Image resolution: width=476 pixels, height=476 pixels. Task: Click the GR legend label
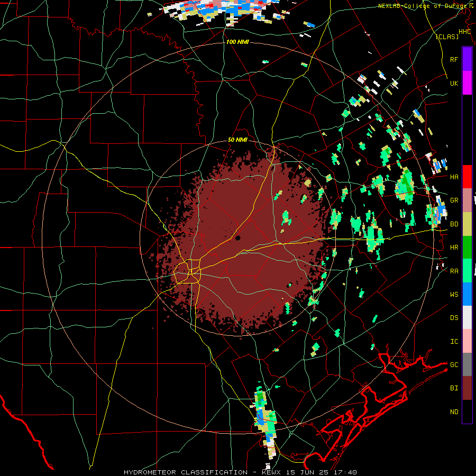coord(454,200)
